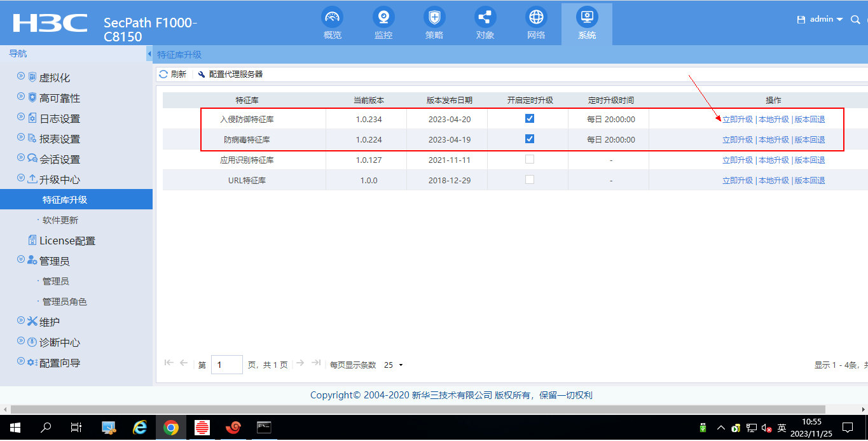Select the 管理员 sub-item
This screenshot has height=441, width=868.
tap(56, 281)
